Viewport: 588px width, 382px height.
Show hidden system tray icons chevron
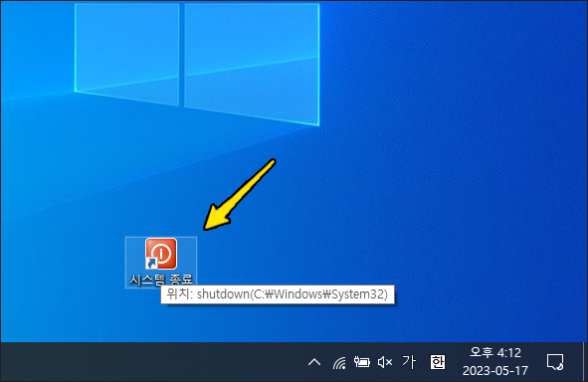(x=314, y=362)
